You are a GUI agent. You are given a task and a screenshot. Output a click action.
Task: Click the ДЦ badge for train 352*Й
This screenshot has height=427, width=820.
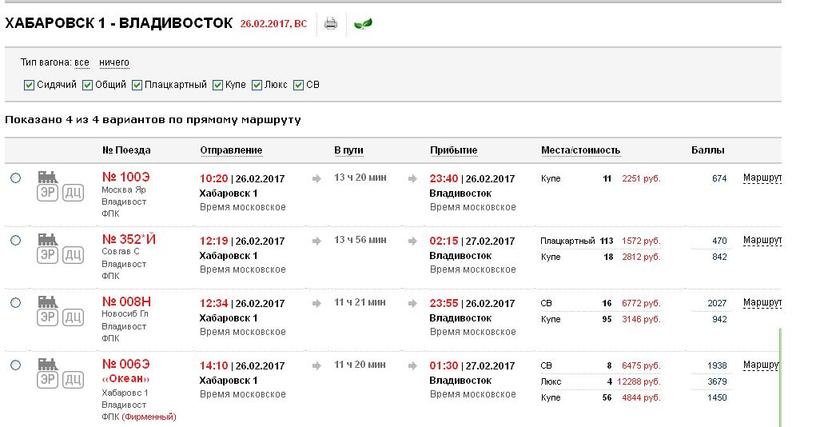[x=73, y=256]
